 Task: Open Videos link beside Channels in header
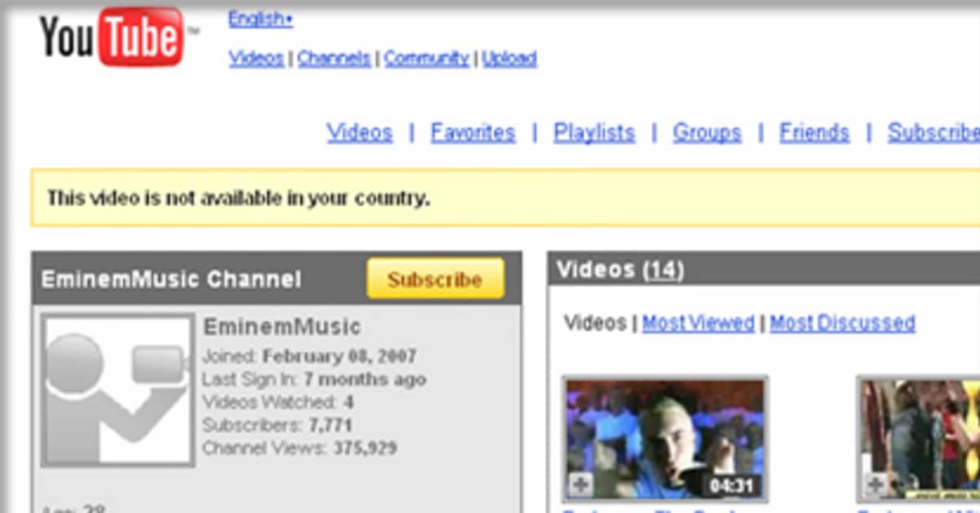[x=256, y=59]
